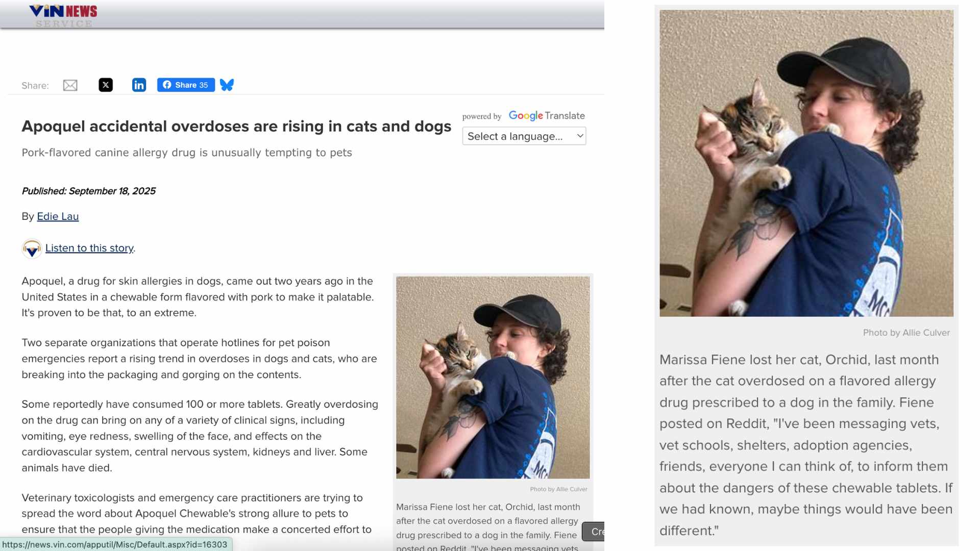The width and height of the screenshot is (980, 551).
Task: Click the dropdown chevron in the language selector
Action: (x=580, y=136)
